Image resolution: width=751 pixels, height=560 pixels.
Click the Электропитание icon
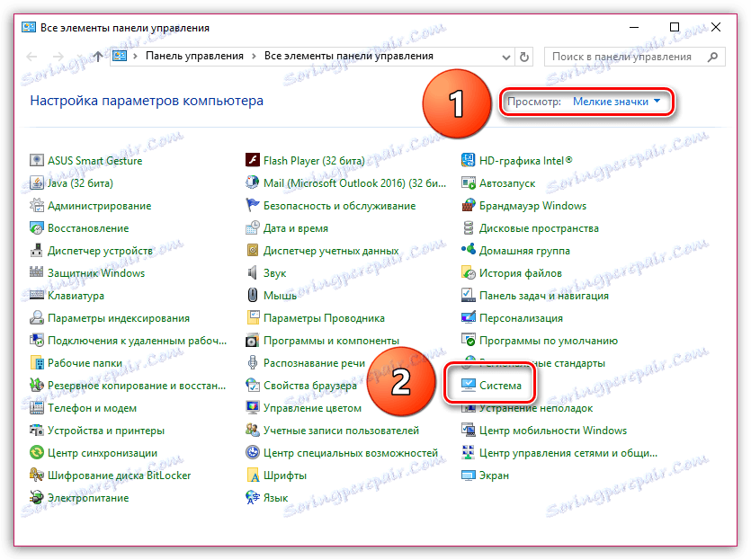(x=36, y=498)
